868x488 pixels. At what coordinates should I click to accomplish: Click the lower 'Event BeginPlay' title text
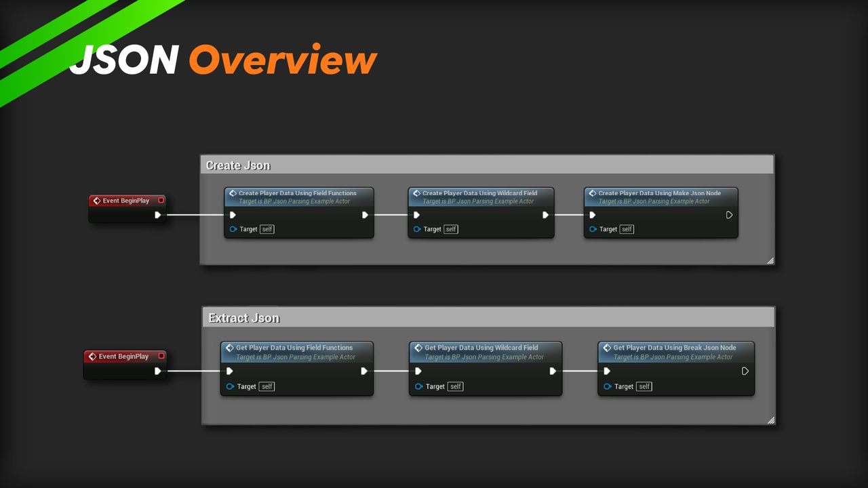coord(123,357)
